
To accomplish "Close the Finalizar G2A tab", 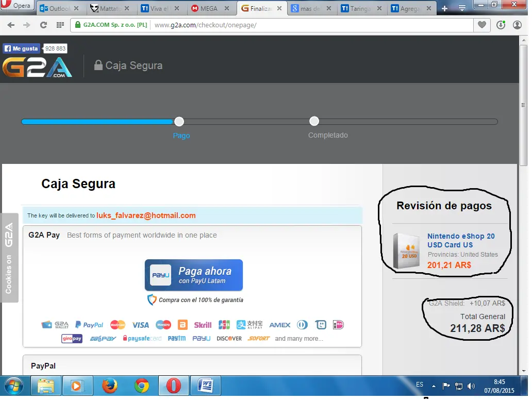I will pyautogui.click(x=279, y=8).
